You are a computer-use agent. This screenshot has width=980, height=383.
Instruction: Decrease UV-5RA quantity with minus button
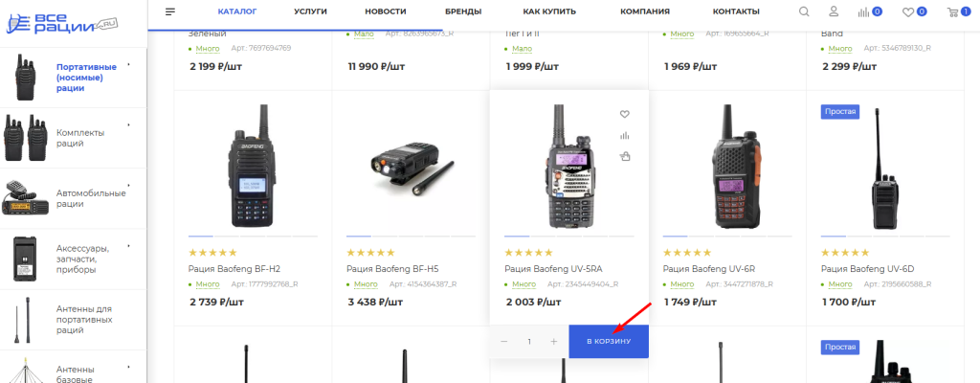pos(504,342)
